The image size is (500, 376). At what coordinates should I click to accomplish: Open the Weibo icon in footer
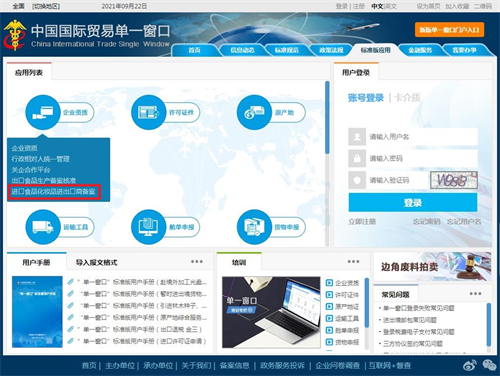tap(470, 365)
